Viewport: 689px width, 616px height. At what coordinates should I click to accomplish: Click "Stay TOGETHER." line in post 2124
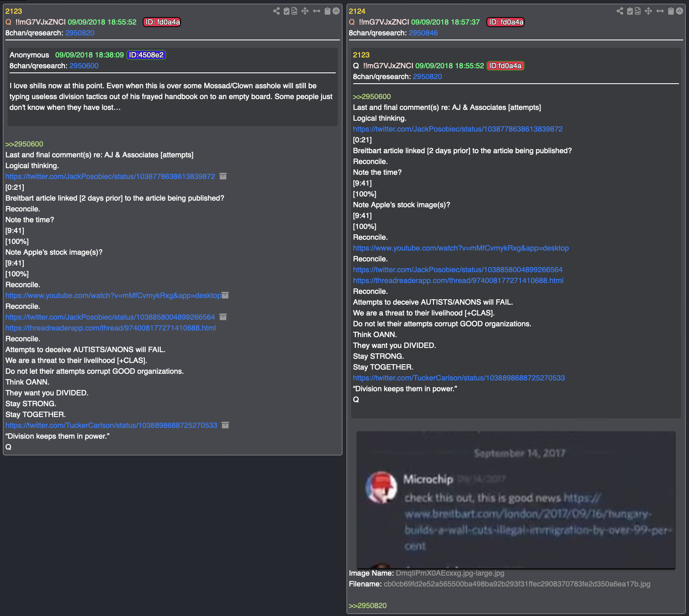coord(383,367)
